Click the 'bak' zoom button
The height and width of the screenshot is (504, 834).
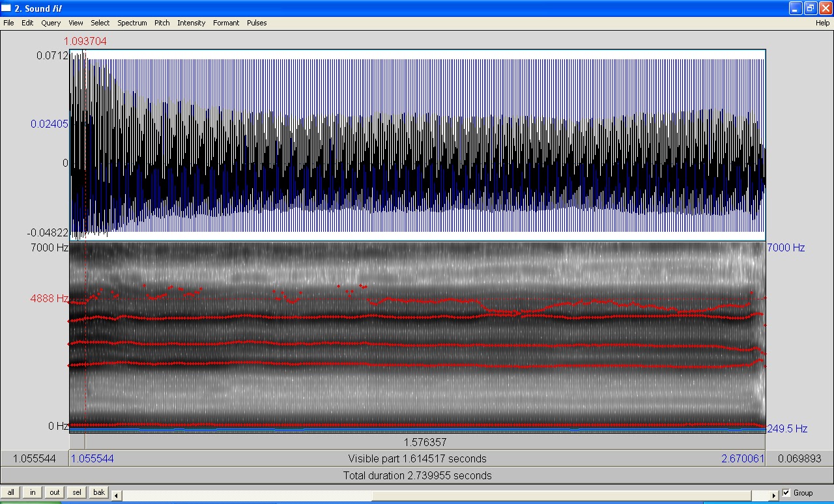[99, 492]
